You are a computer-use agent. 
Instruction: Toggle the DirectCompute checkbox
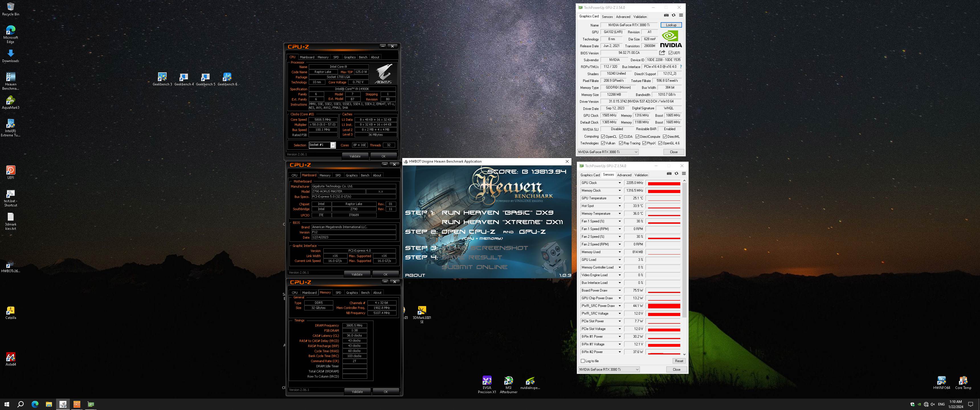click(x=637, y=137)
